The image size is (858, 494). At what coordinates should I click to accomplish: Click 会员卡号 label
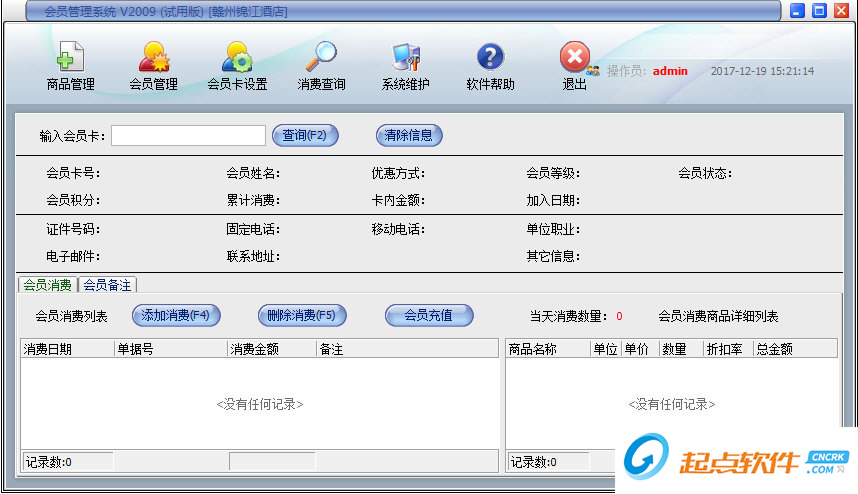coord(73,173)
